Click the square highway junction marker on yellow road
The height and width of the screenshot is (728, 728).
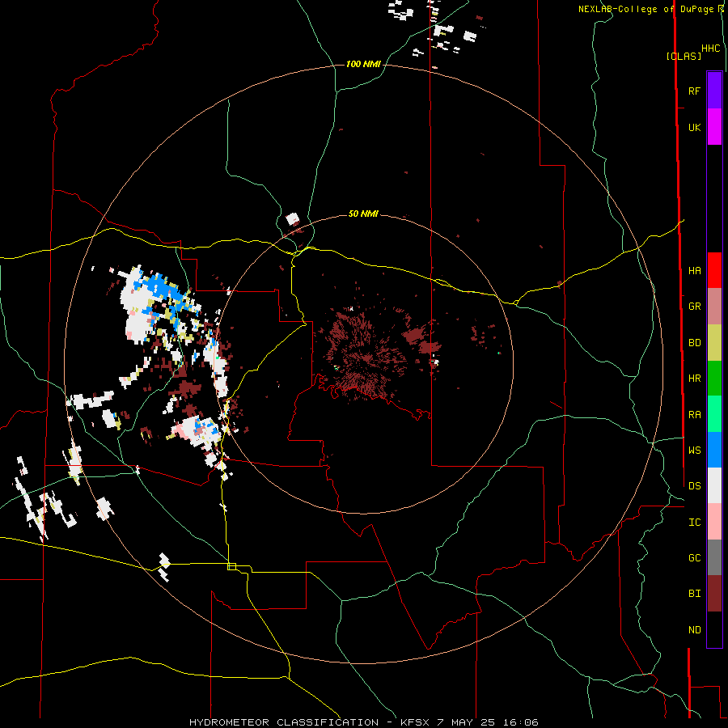tap(231, 566)
